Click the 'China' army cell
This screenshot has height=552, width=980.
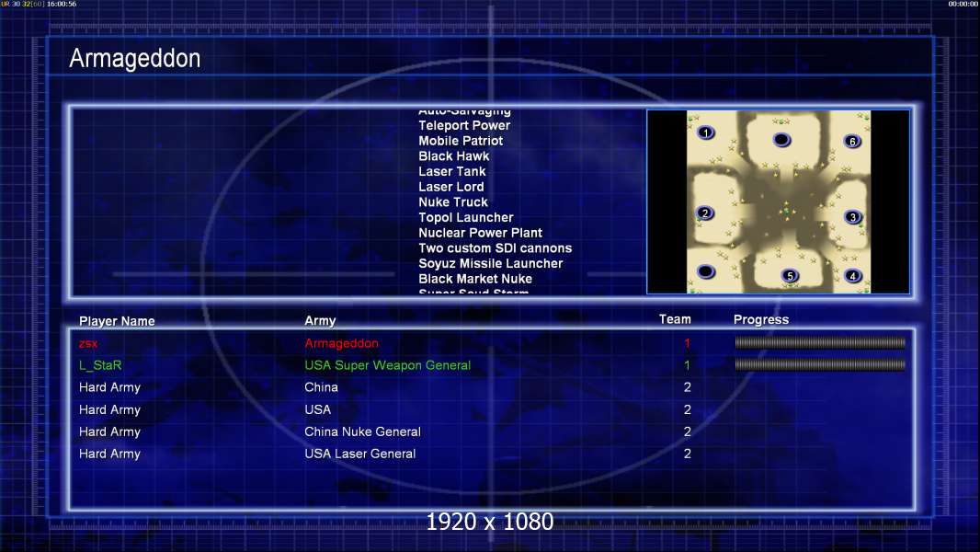(321, 387)
